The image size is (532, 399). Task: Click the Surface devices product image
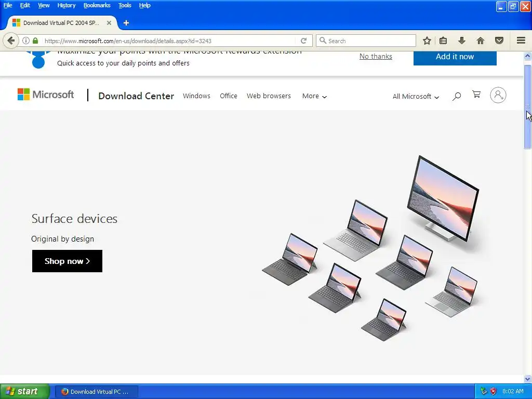pyautogui.click(x=370, y=248)
